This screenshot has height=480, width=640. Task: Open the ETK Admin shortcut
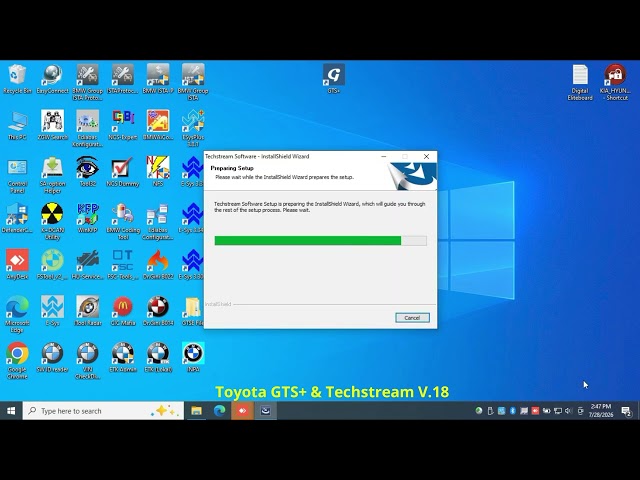[x=123, y=357]
